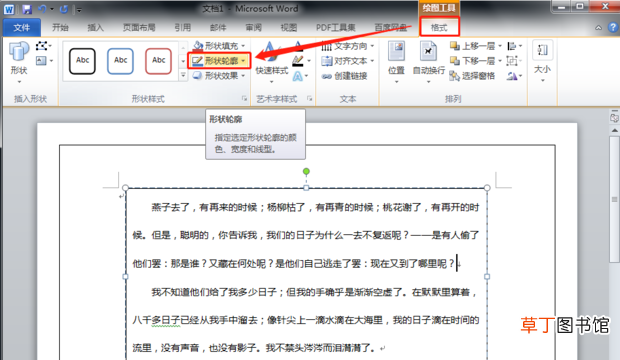The height and width of the screenshot is (360, 620).
Task: Click the line starting with 候。但是，聪明的
Action: coord(306,235)
